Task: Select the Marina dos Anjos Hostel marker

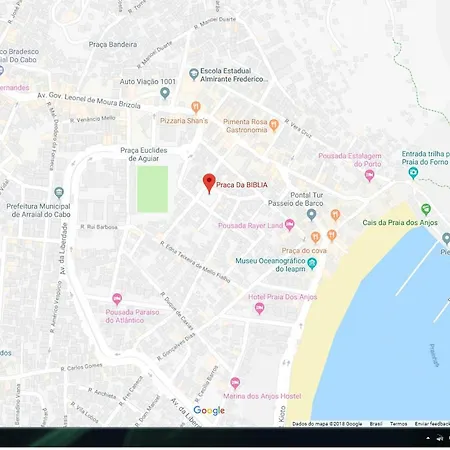Action: tap(235, 383)
